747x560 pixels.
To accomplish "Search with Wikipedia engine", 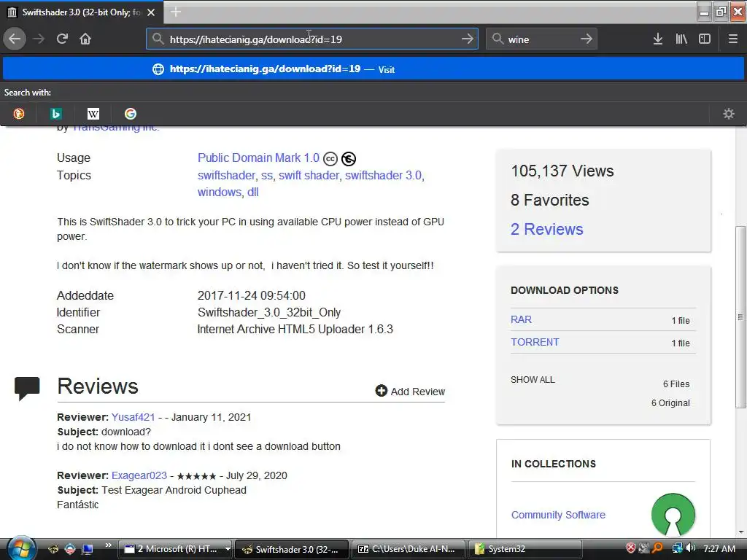I will click(93, 114).
